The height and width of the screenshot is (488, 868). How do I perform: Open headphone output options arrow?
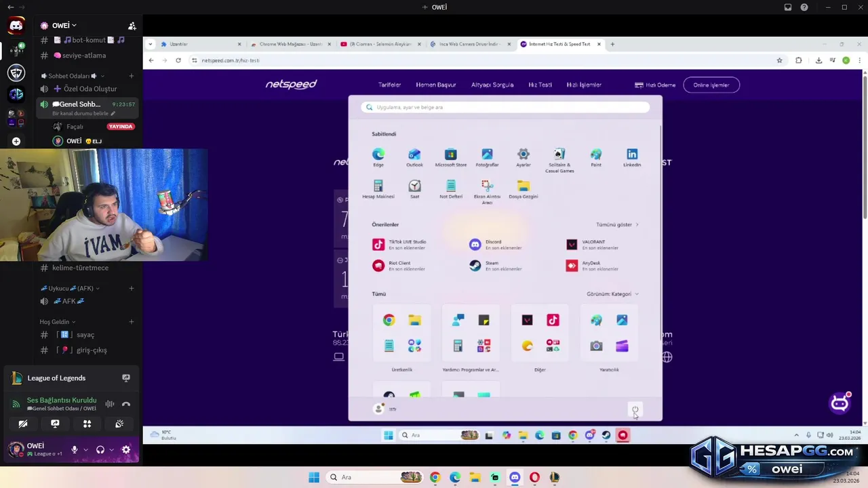111,449
